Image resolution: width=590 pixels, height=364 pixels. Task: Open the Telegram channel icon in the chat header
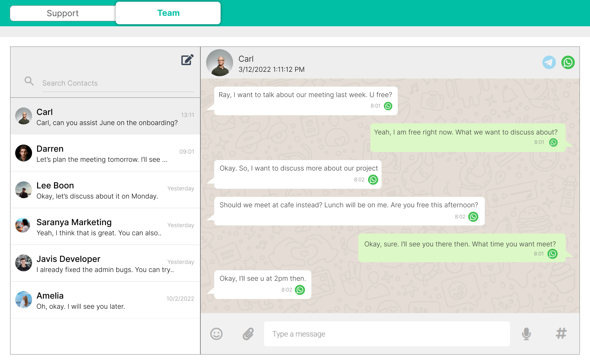tap(549, 62)
